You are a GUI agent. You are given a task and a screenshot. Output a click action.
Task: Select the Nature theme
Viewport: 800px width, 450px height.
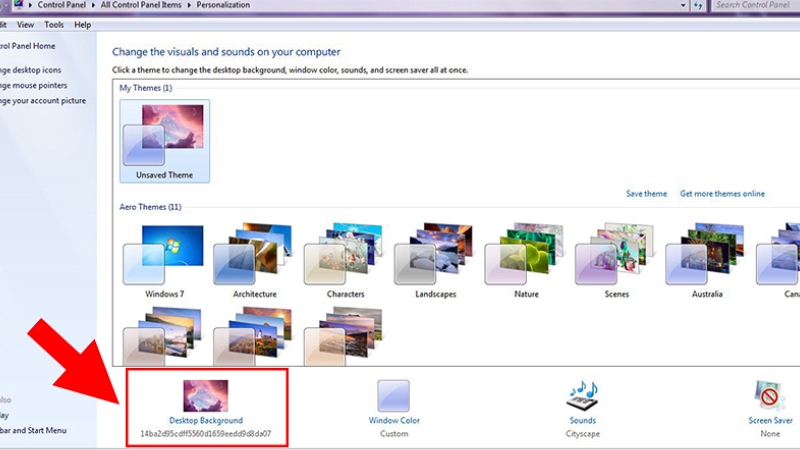[x=526, y=261]
